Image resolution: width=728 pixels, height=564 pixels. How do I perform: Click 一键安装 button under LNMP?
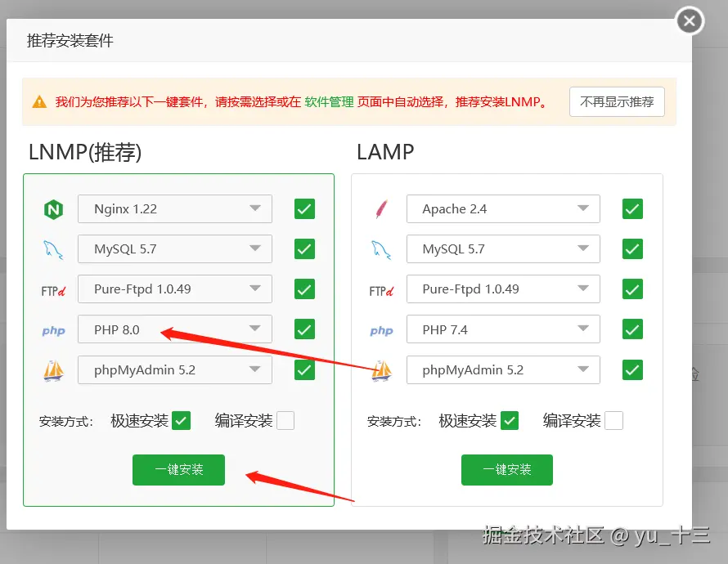[179, 470]
